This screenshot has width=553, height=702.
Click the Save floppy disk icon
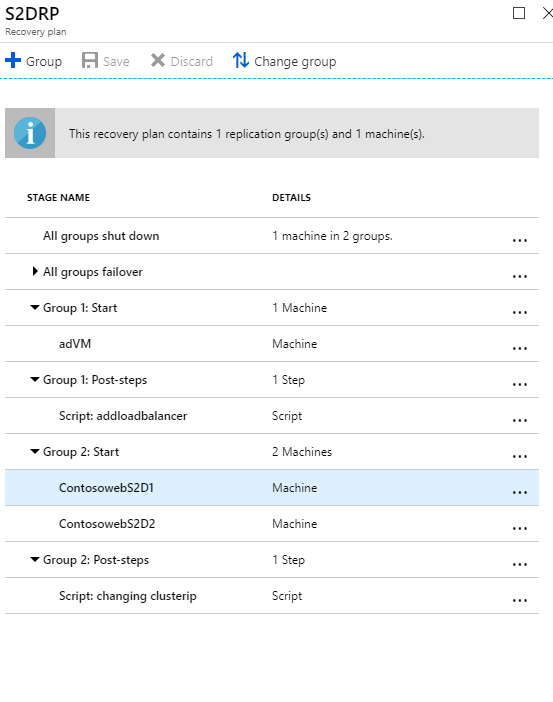pyautogui.click(x=90, y=60)
